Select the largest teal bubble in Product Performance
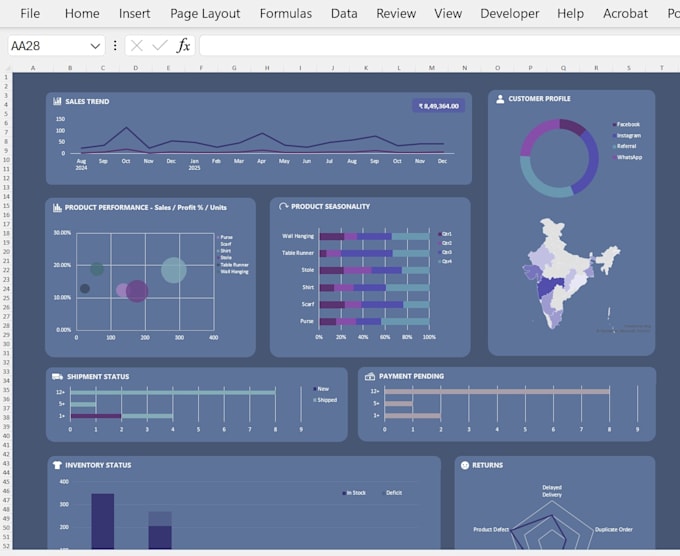Viewport: 680px width, 556px height. (174, 270)
